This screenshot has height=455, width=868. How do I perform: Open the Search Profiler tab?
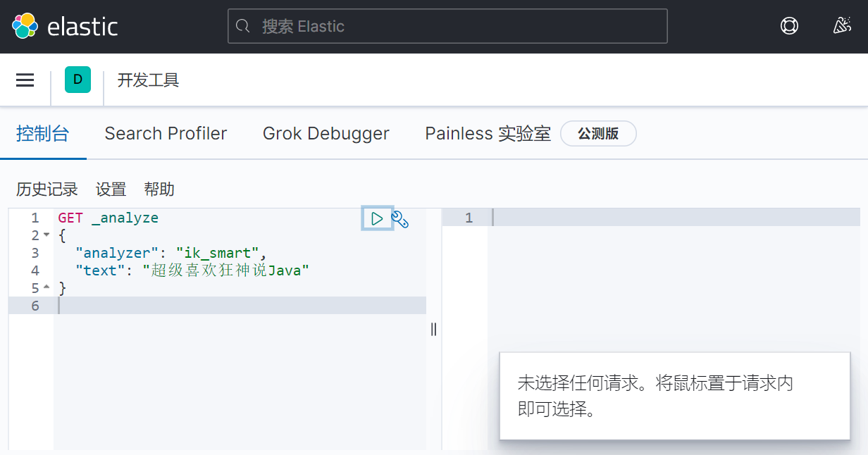pos(166,134)
